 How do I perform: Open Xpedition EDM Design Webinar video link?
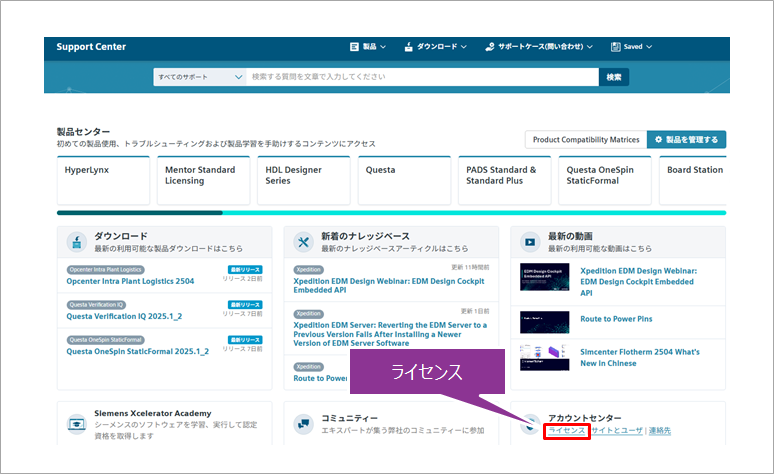(x=639, y=281)
